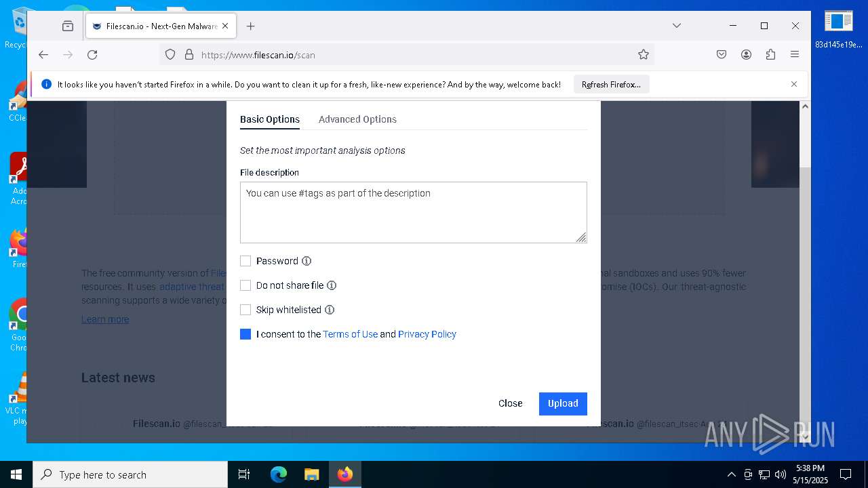The image size is (868, 488).
Task: Click the page scrollbar up arrow
Action: (805, 106)
